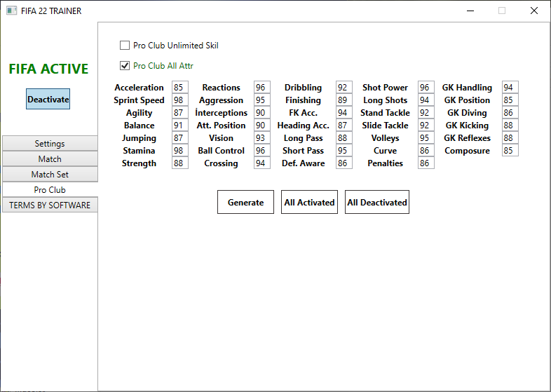
Task: Select the Aggression value field
Action: click(x=262, y=100)
